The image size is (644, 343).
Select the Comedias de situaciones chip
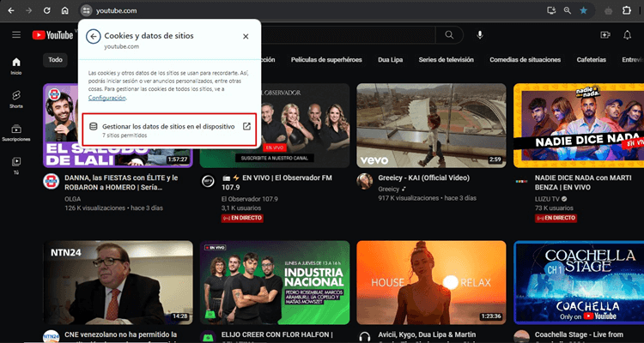coord(525,60)
